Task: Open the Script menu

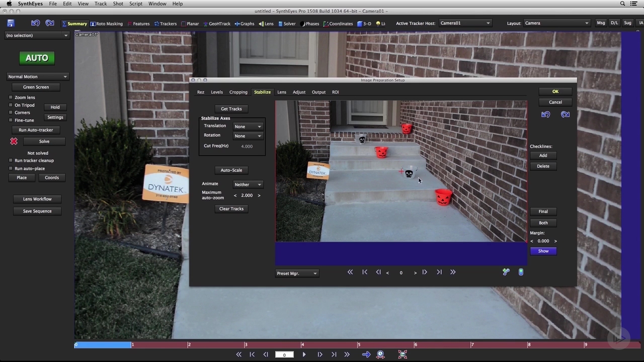Action: (x=136, y=4)
